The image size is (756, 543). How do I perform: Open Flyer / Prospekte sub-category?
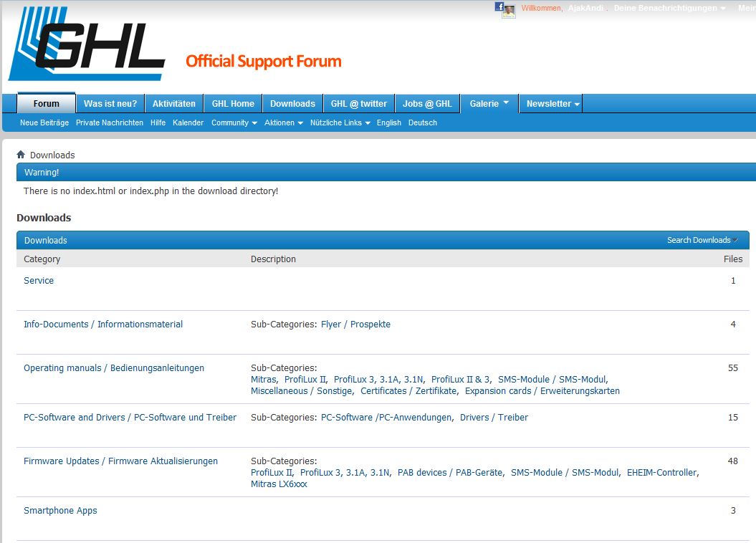(x=355, y=325)
